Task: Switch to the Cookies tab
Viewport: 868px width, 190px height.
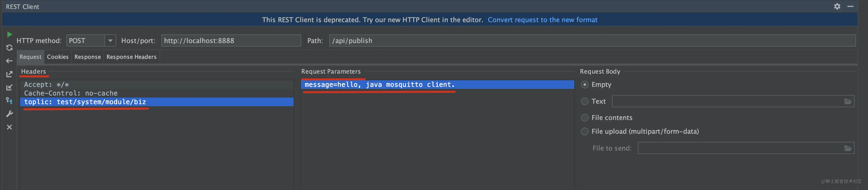Action: coord(58,57)
